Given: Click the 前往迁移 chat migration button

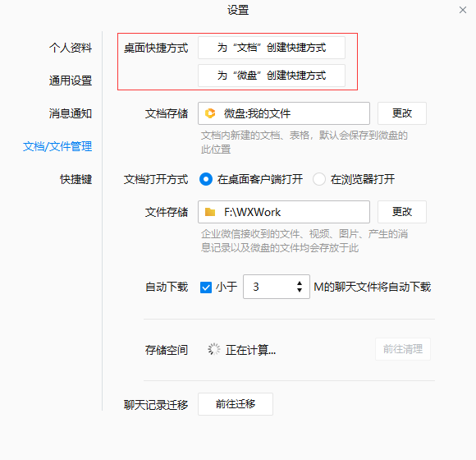Looking at the screenshot, I should coord(236,404).
